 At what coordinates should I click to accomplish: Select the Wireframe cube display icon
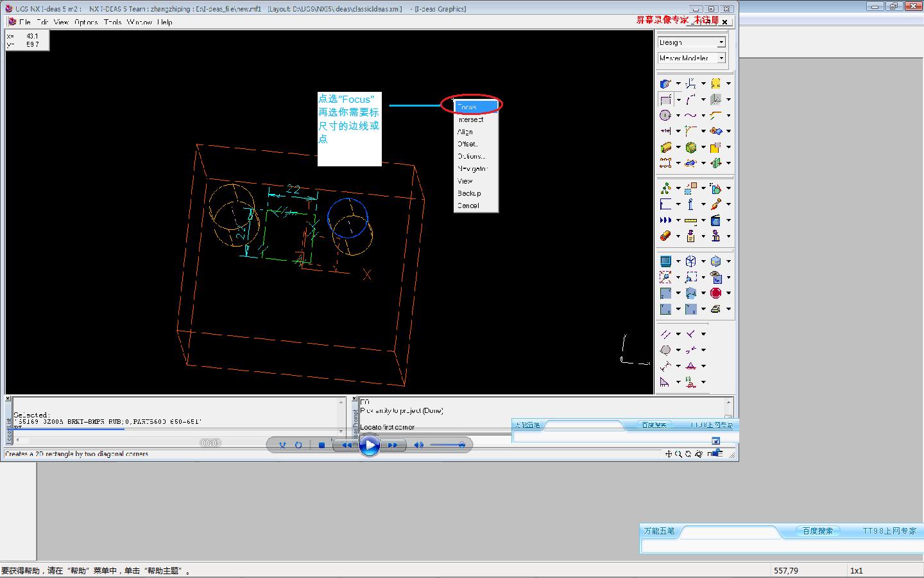(690, 261)
